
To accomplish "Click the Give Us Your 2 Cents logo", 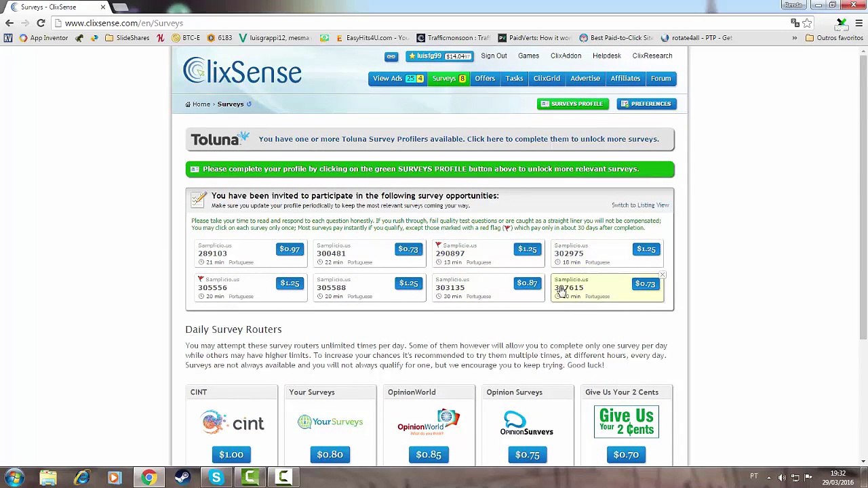I will pos(626,422).
